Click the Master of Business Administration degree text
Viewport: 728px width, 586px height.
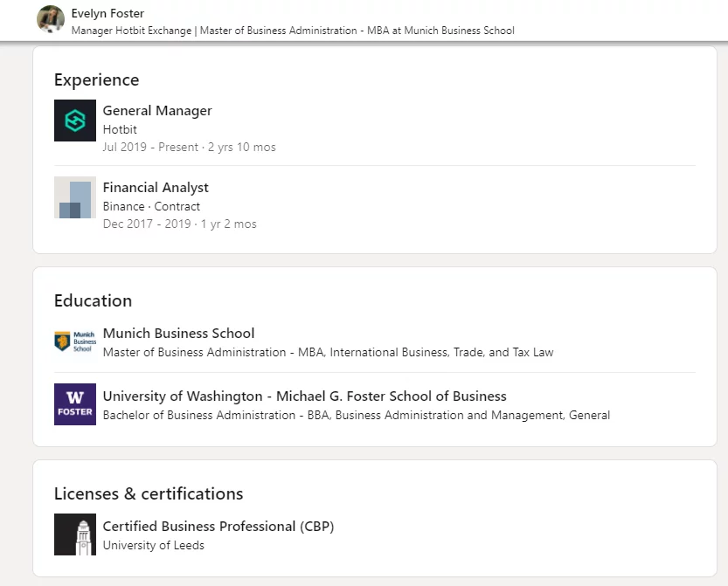[x=328, y=352]
